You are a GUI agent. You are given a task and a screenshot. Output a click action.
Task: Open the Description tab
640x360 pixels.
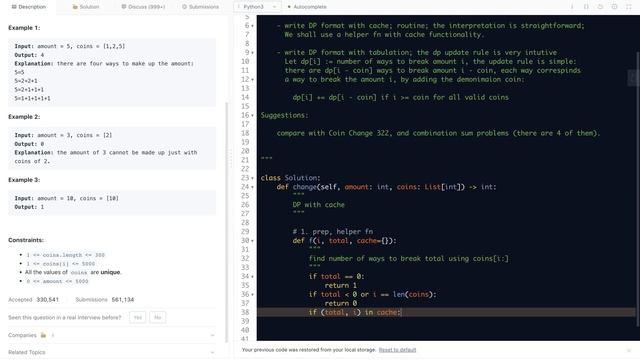pos(29,7)
